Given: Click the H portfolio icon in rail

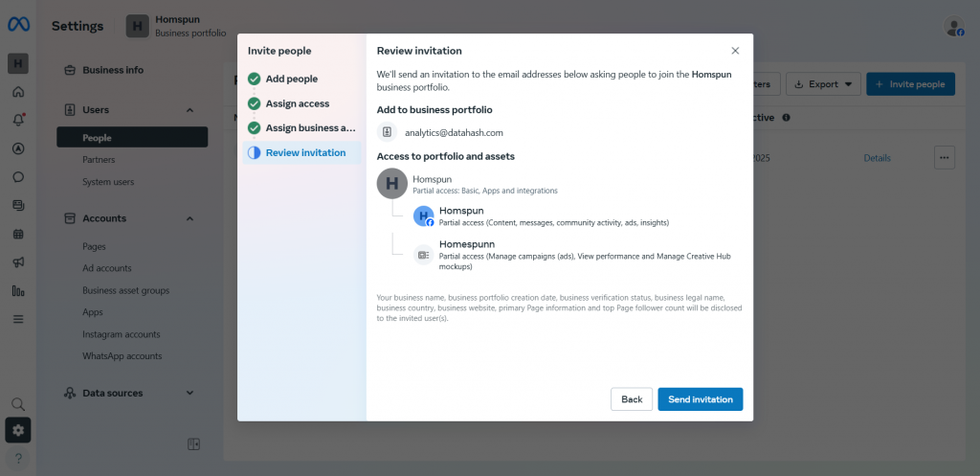Looking at the screenshot, I should click(x=18, y=64).
